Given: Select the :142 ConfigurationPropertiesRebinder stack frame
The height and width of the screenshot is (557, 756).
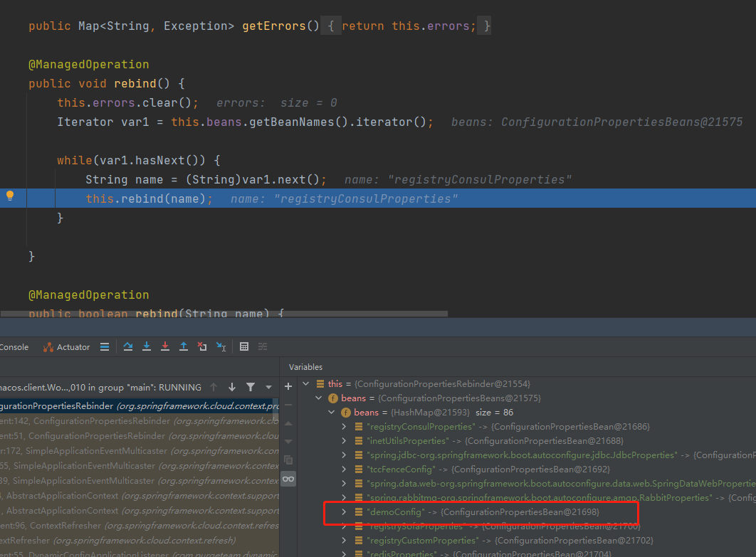Looking at the screenshot, I should click(x=140, y=421).
